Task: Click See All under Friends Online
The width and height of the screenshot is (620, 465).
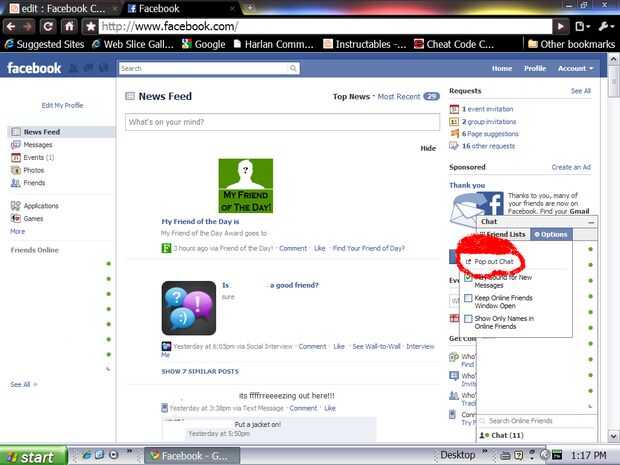Action: 21,384
